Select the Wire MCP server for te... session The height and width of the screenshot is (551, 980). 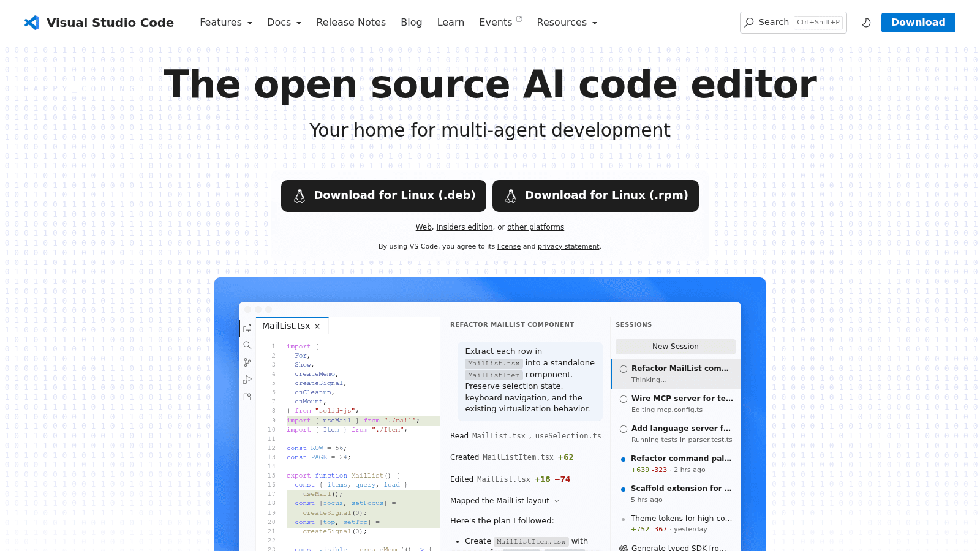click(676, 404)
